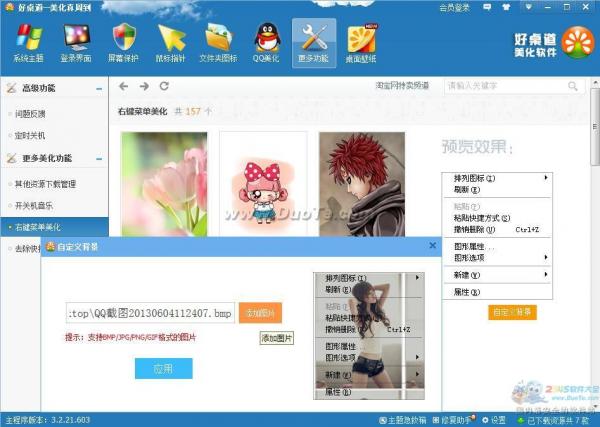Open the 屏幕保护 (Screensaver) section
The width and height of the screenshot is (600, 427).
pyautogui.click(x=123, y=43)
